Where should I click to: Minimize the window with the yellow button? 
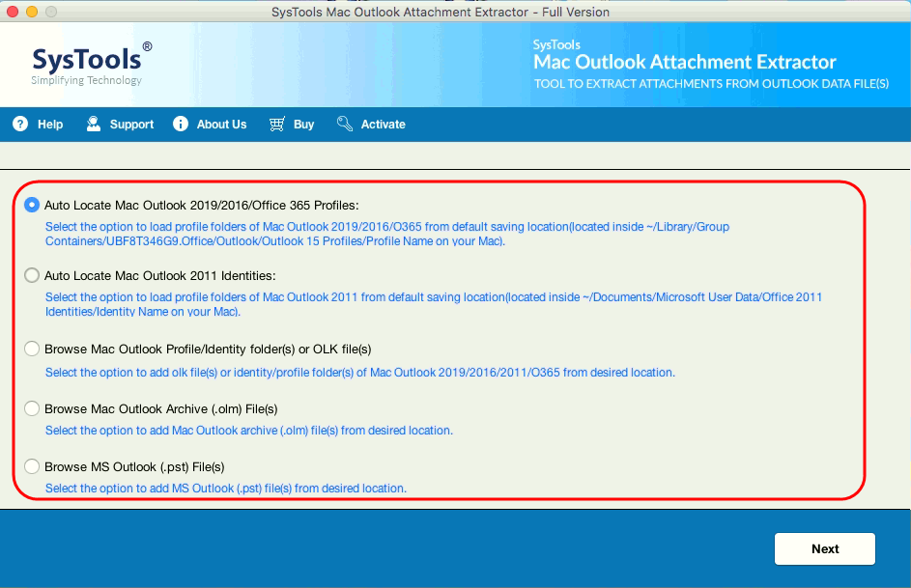tap(32, 11)
